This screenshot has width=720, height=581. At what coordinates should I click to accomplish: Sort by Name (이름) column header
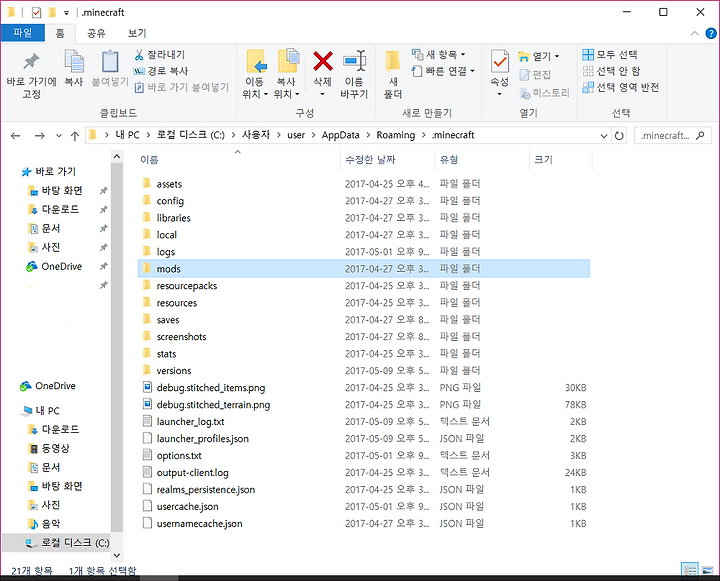[149, 159]
